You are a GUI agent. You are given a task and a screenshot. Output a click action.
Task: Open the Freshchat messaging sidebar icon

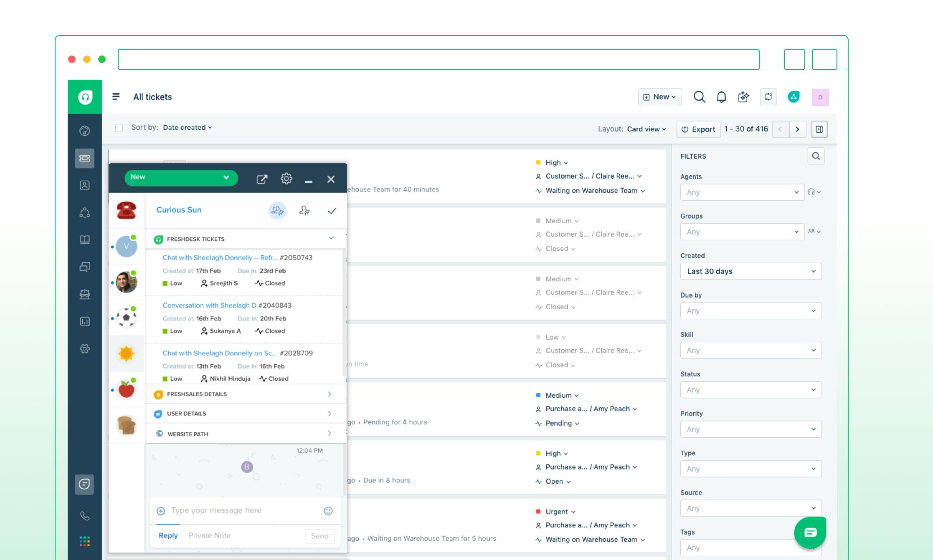coord(85,484)
